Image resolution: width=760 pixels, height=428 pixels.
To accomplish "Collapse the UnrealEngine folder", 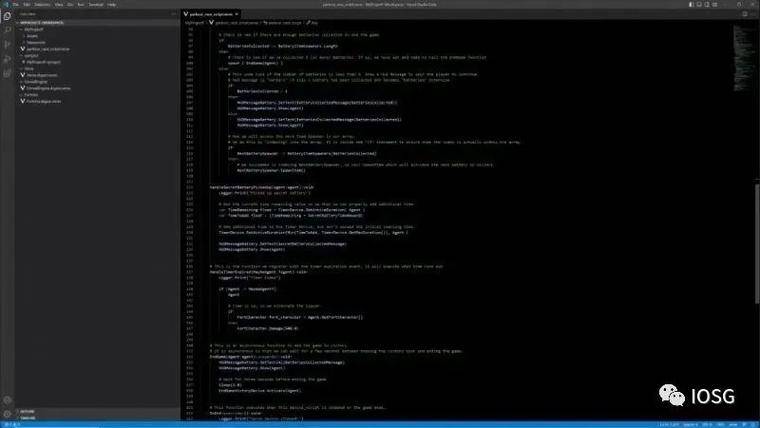I will (97, 81).
